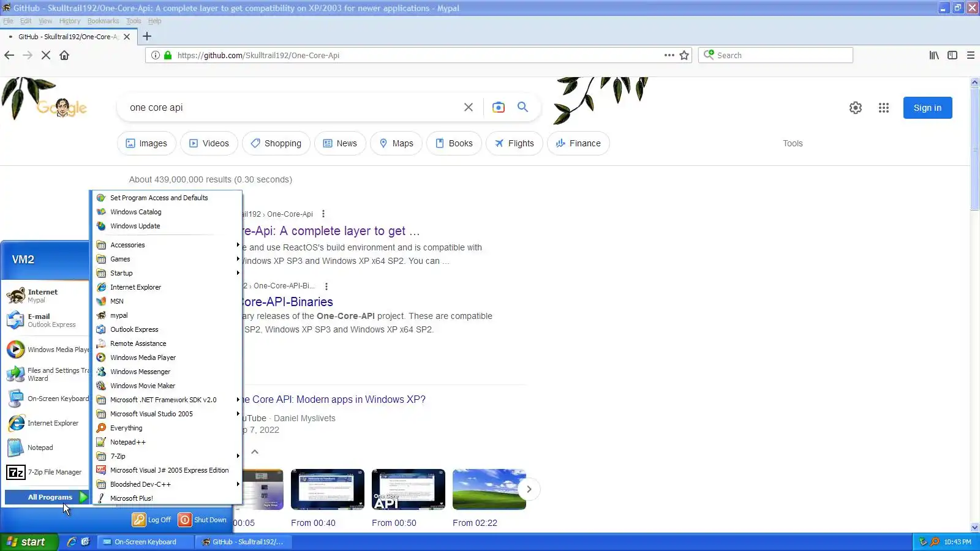Viewport: 980px width, 551px height.
Task: Click the page vertical scrollbar thumb
Action: (974, 148)
